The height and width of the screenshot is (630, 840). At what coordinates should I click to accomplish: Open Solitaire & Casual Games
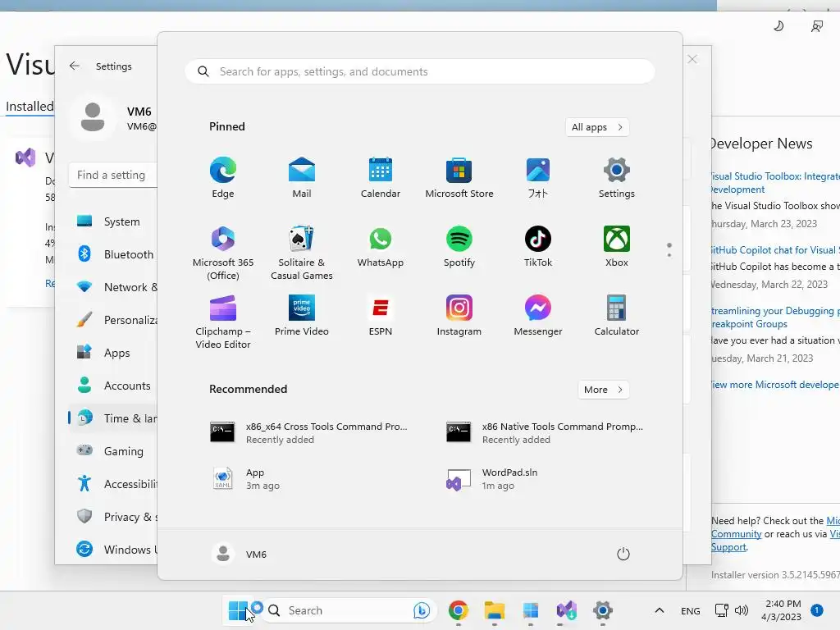point(302,253)
